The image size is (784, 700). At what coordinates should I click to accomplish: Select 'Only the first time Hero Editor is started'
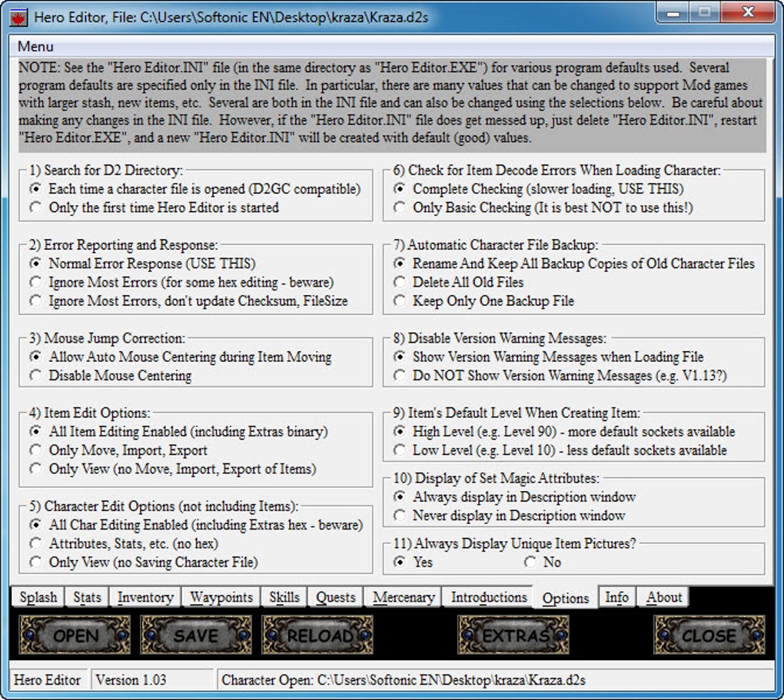[x=154, y=207]
